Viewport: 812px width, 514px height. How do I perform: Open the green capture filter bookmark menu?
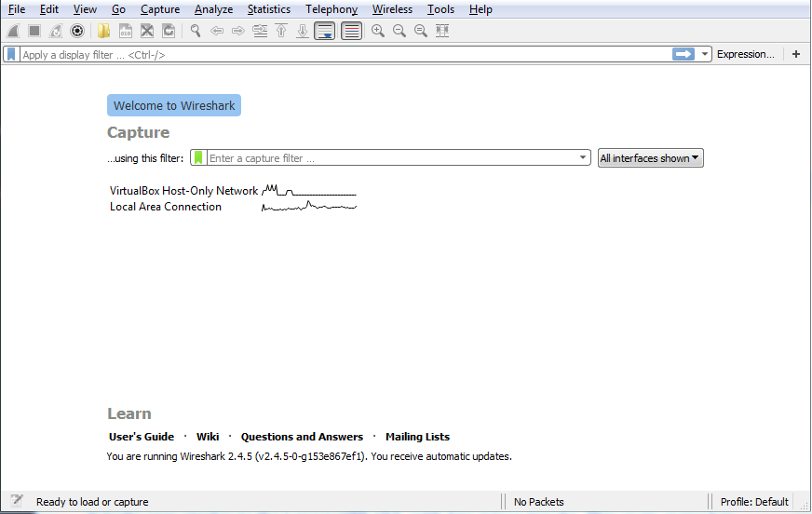(x=198, y=158)
